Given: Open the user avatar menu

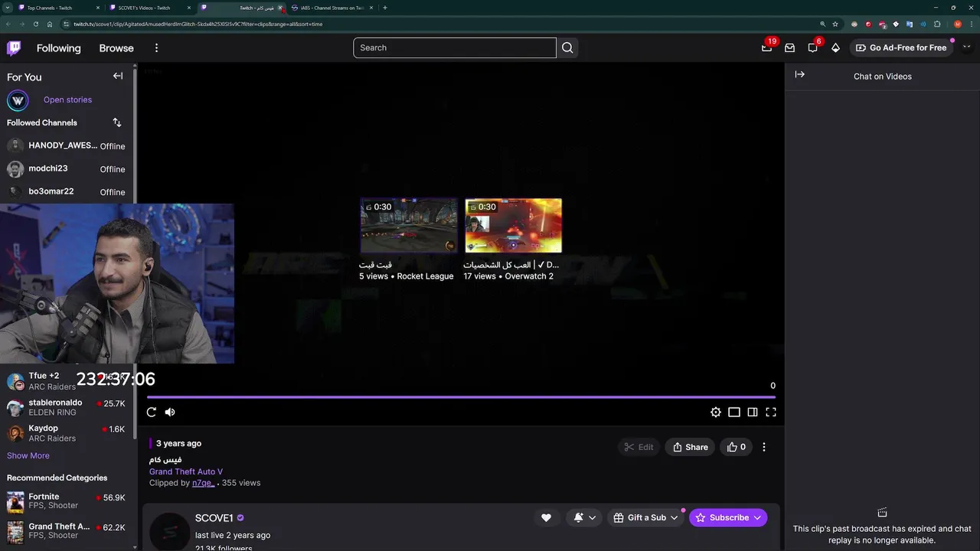Looking at the screenshot, I should coord(966,47).
